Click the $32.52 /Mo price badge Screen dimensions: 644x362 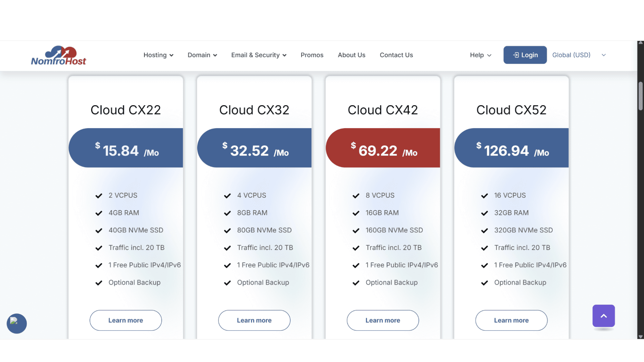click(255, 148)
